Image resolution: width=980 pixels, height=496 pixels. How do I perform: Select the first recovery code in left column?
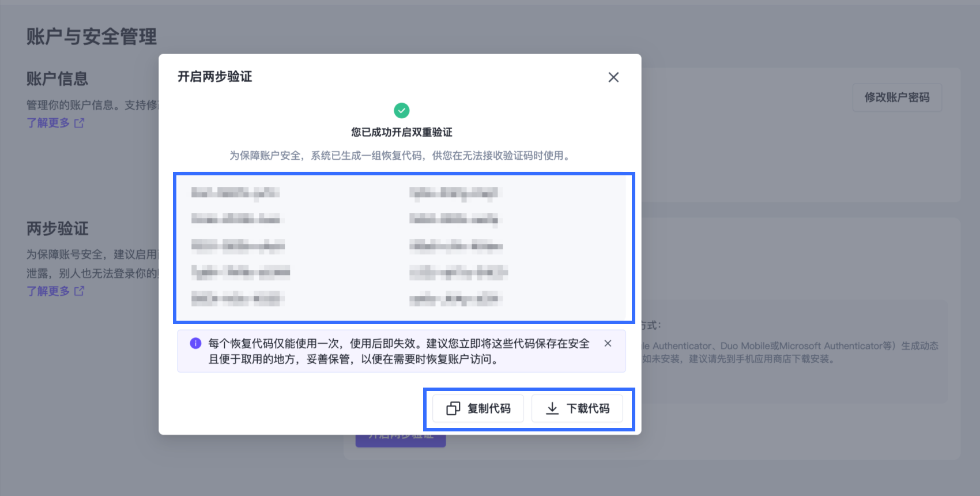click(235, 193)
